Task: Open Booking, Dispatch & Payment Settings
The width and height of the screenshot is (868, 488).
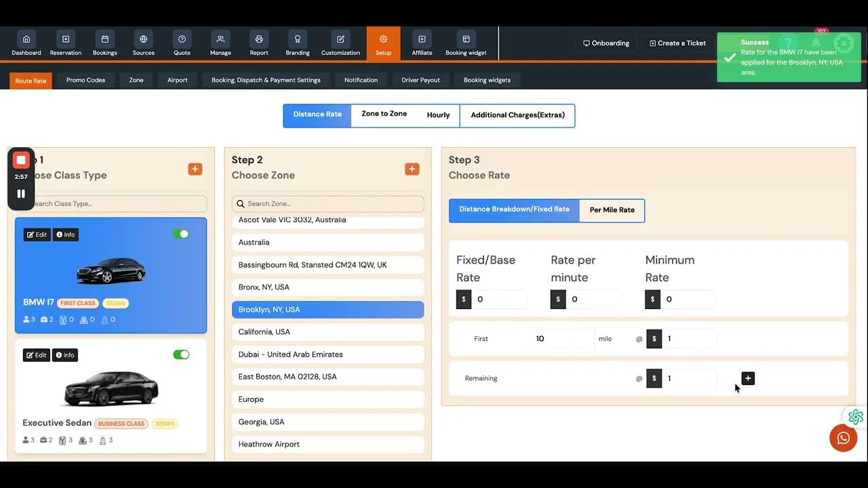Action: 266,80
